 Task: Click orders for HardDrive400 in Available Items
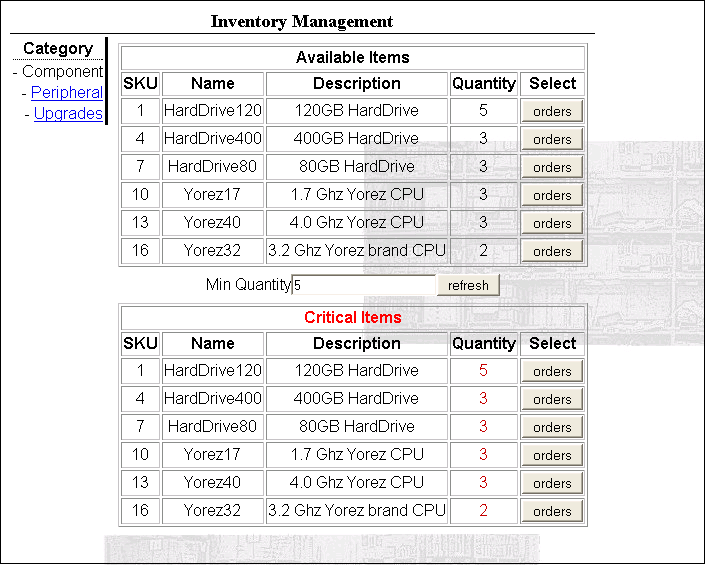point(552,139)
